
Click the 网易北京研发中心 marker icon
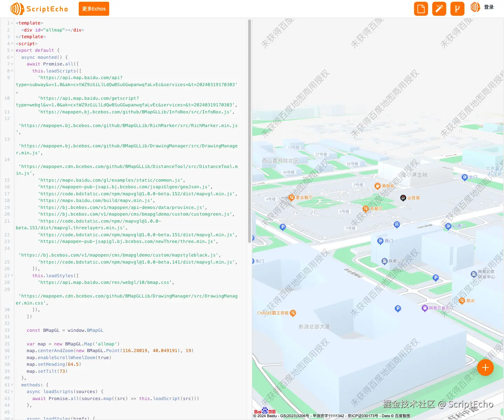474,274
